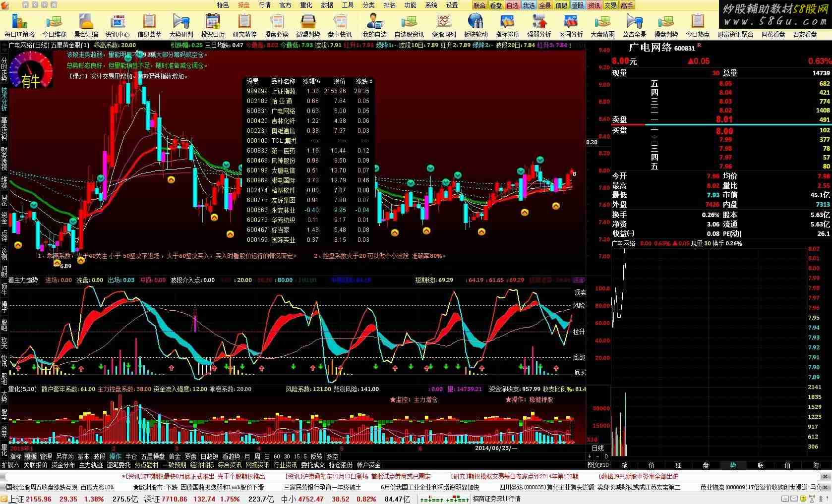Switch to the 联合 colored tab
The width and height of the screenshot is (832, 504).
pyautogui.click(x=479, y=5)
